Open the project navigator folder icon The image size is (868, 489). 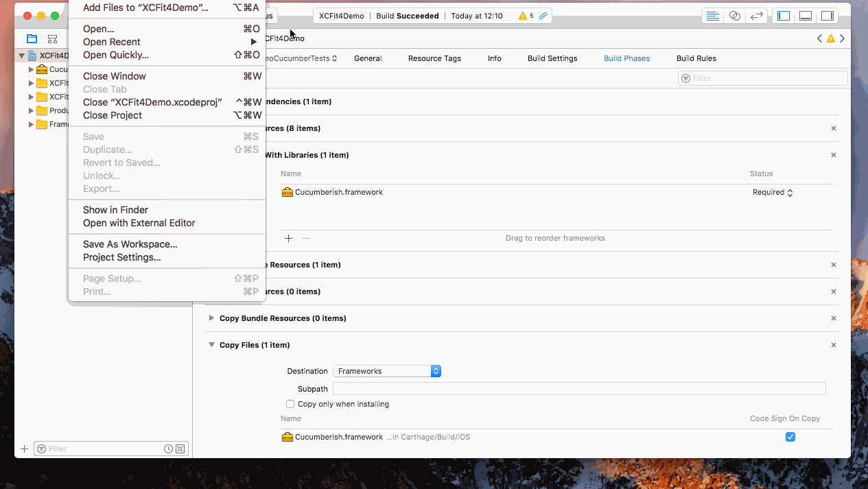pos(32,38)
